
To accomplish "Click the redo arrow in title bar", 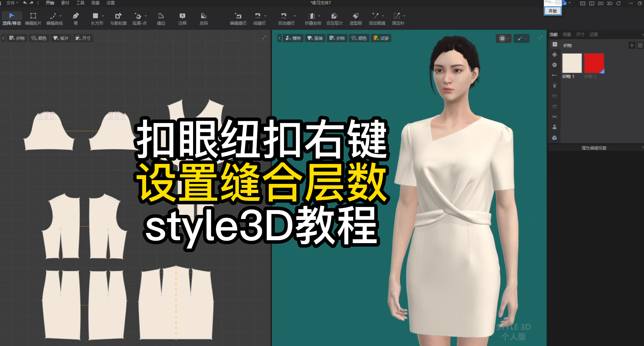I will [32, 3].
